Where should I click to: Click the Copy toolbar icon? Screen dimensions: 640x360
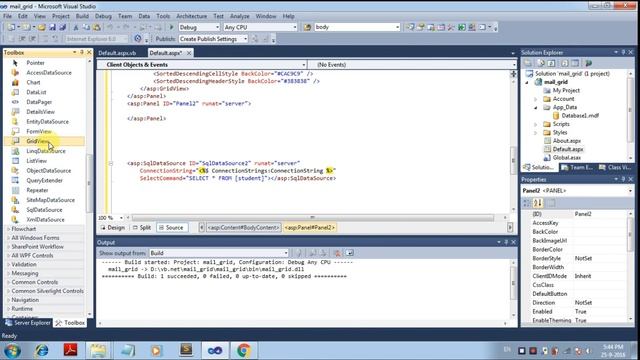(x=86, y=27)
